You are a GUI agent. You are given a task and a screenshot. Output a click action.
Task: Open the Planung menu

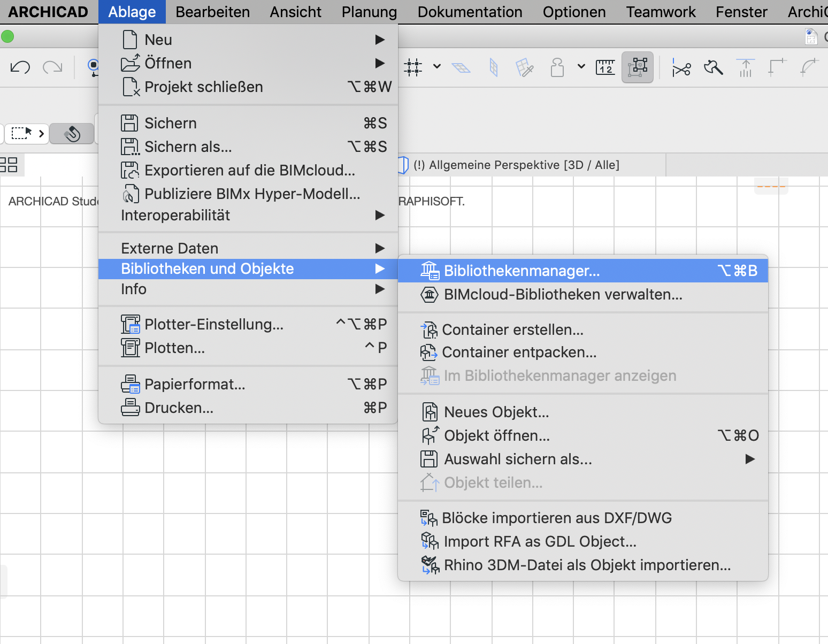pos(369,12)
